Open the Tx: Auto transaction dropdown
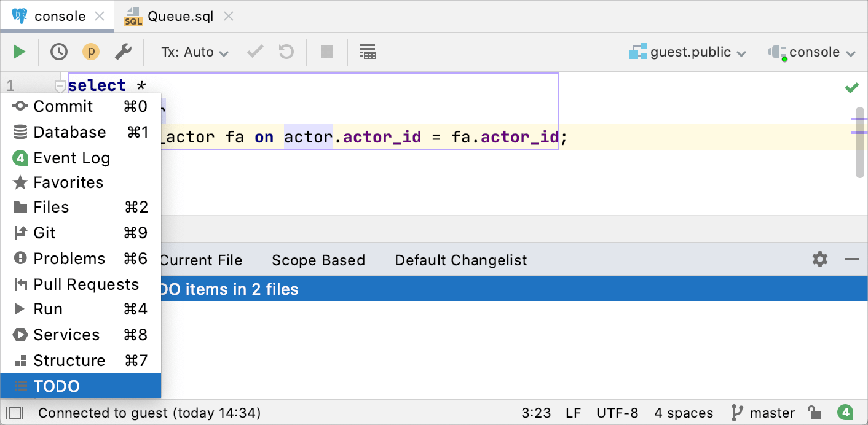This screenshot has height=425, width=868. pyautogui.click(x=194, y=52)
